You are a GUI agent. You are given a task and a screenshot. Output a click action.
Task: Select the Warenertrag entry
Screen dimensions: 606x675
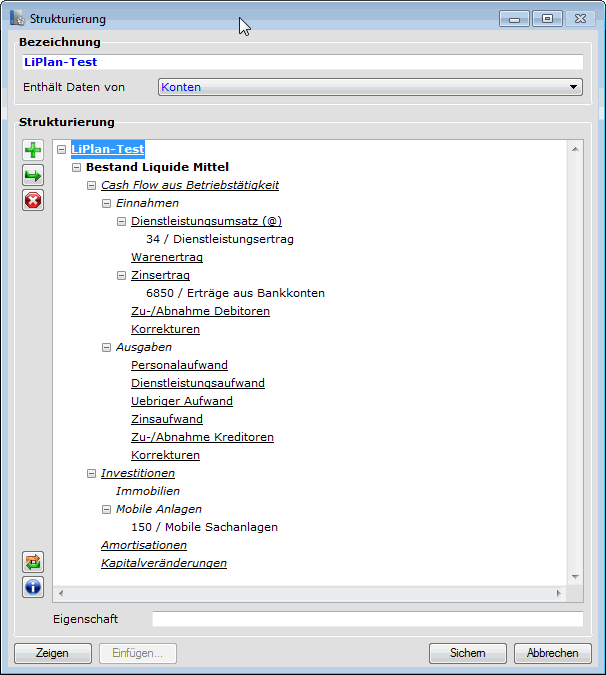(166, 257)
